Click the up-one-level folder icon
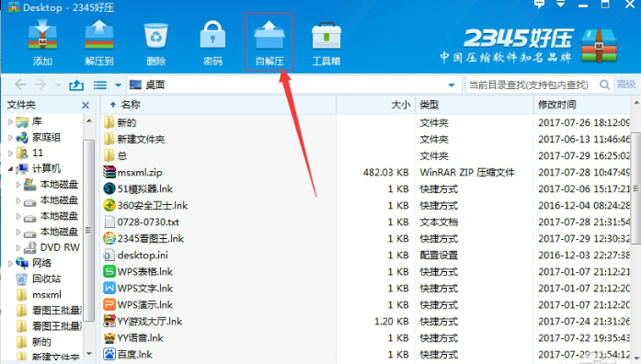The height and width of the screenshot is (364, 641). (76, 85)
